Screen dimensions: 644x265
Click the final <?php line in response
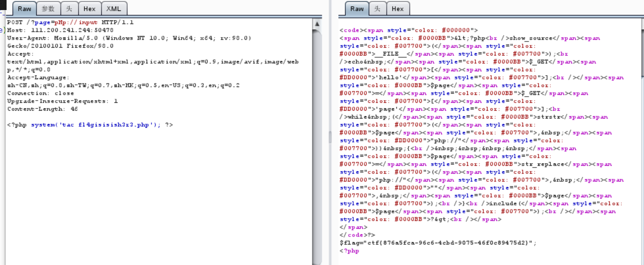coord(350,251)
